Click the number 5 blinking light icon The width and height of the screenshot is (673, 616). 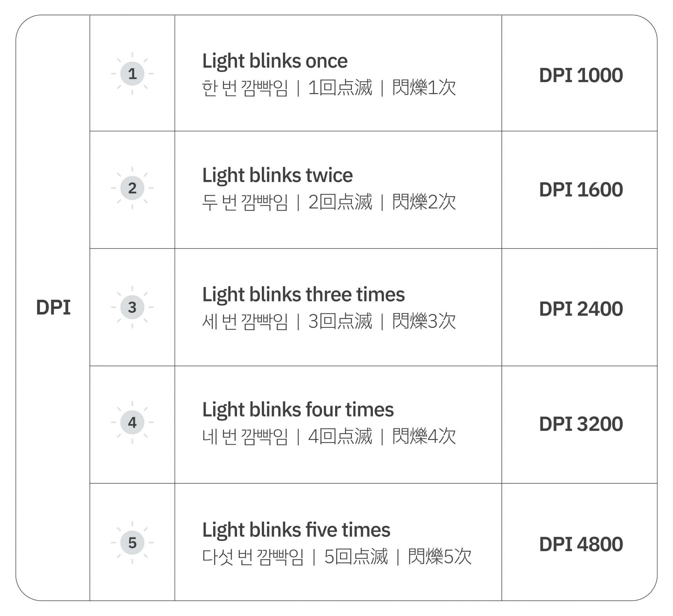[132, 543]
